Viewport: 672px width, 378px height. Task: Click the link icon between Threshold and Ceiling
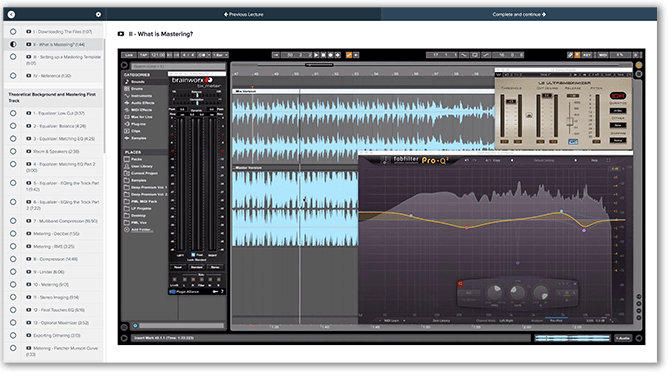pos(529,115)
